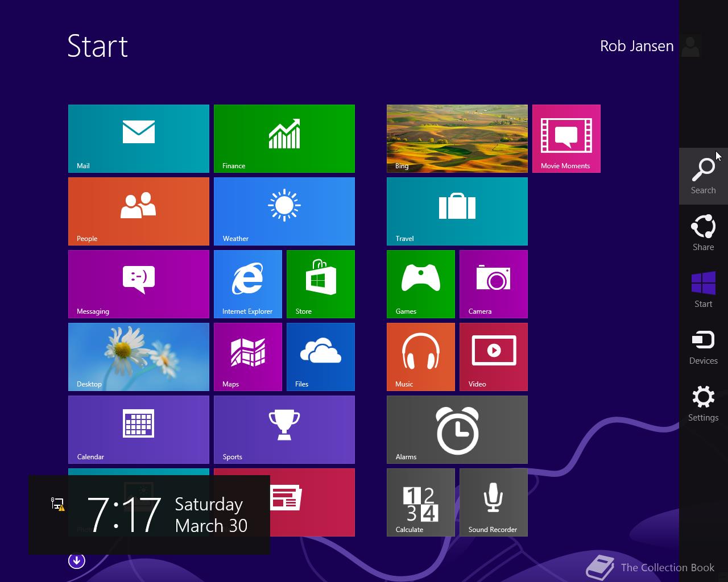Click the Start charm
The height and width of the screenshot is (582, 728).
[x=704, y=290]
